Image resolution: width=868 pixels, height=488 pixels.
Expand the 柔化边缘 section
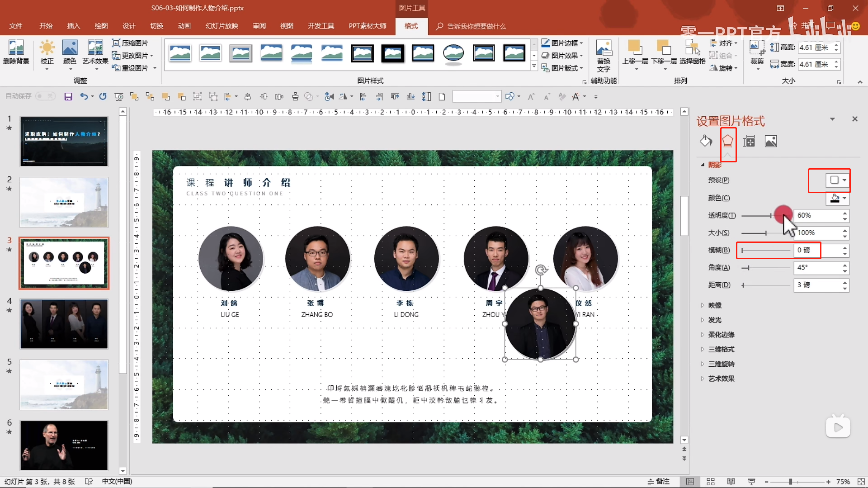[703, 335]
